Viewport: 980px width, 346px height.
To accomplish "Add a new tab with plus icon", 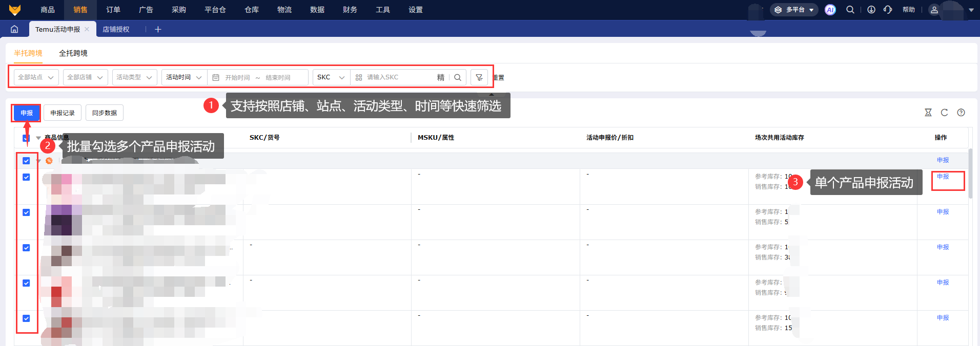I will [x=158, y=29].
